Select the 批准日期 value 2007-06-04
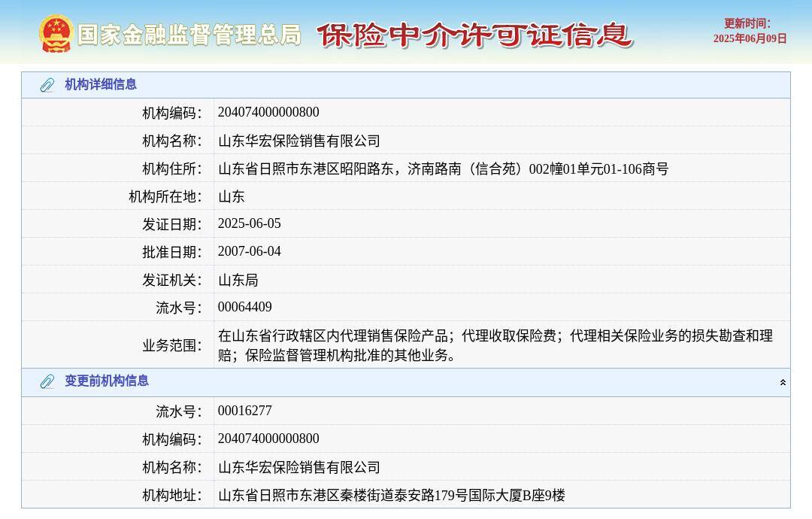Viewport: 812px width, 519px height. 249,252
